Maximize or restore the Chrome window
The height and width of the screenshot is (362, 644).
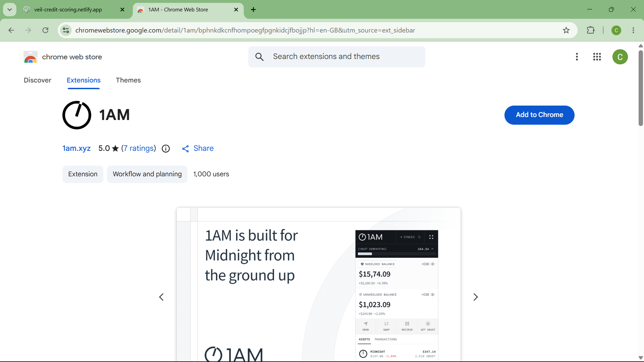click(611, 9)
